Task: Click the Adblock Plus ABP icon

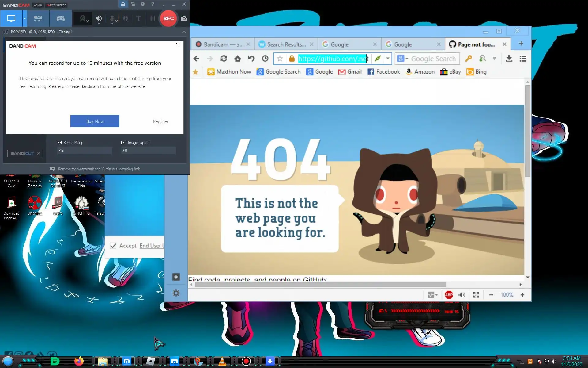Action: [449, 295]
